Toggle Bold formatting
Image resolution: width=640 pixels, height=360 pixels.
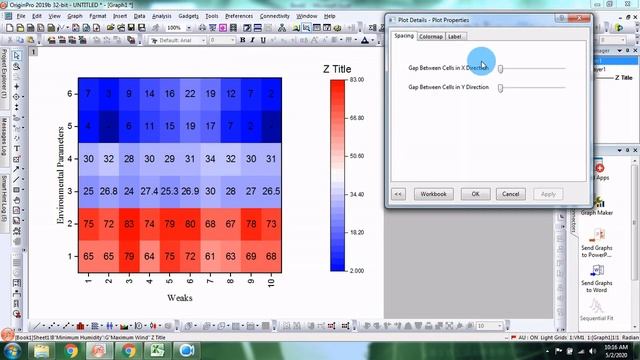coord(242,40)
